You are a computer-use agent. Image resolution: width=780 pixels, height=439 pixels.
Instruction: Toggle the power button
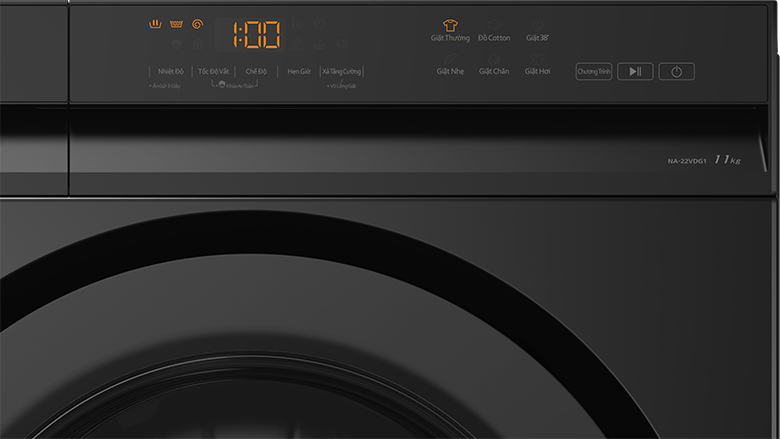click(x=677, y=72)
